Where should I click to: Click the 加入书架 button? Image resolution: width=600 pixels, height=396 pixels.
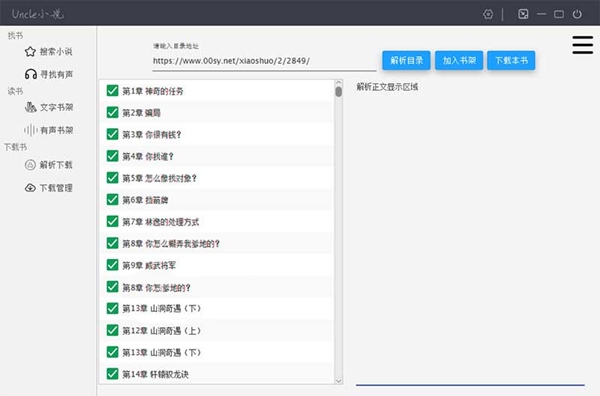(459, 60)
